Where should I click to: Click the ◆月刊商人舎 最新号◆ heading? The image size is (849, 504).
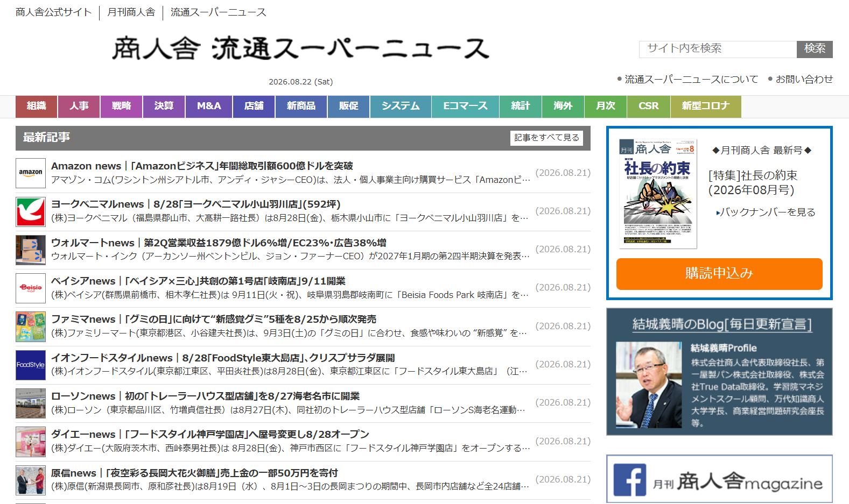(762, 151)
